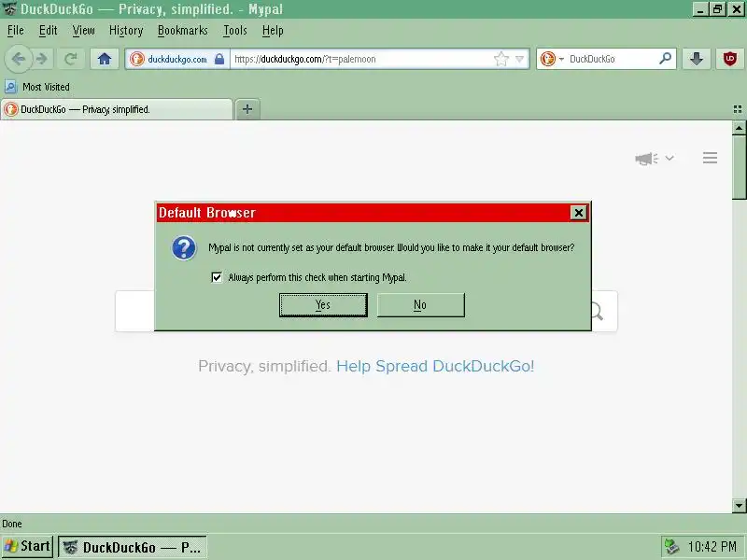Viewport: 747px width, 560px height.
Task: Show all tabs grid icon
Action: pyautogui.click(x=738, y=109)
